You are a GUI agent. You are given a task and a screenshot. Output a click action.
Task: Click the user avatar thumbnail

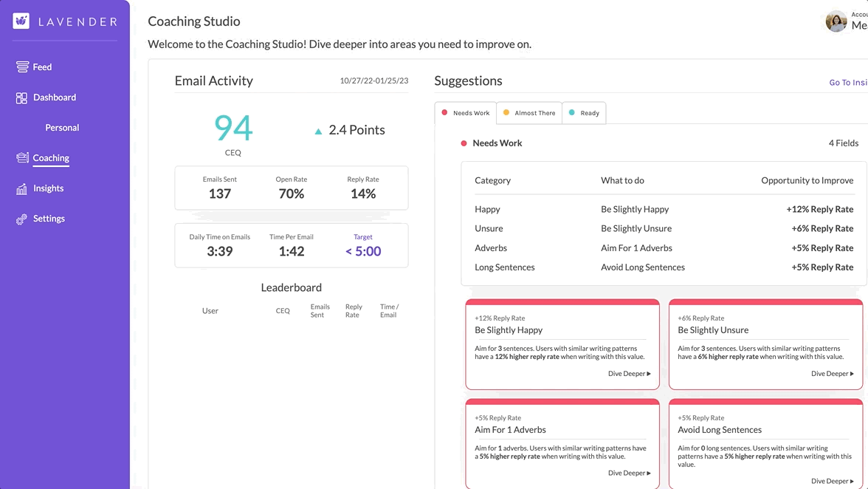[836, 21]
